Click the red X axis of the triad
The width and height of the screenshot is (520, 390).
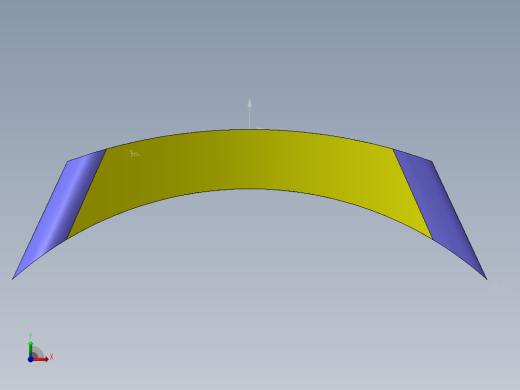pyautogui.click(x=40, y=359)
